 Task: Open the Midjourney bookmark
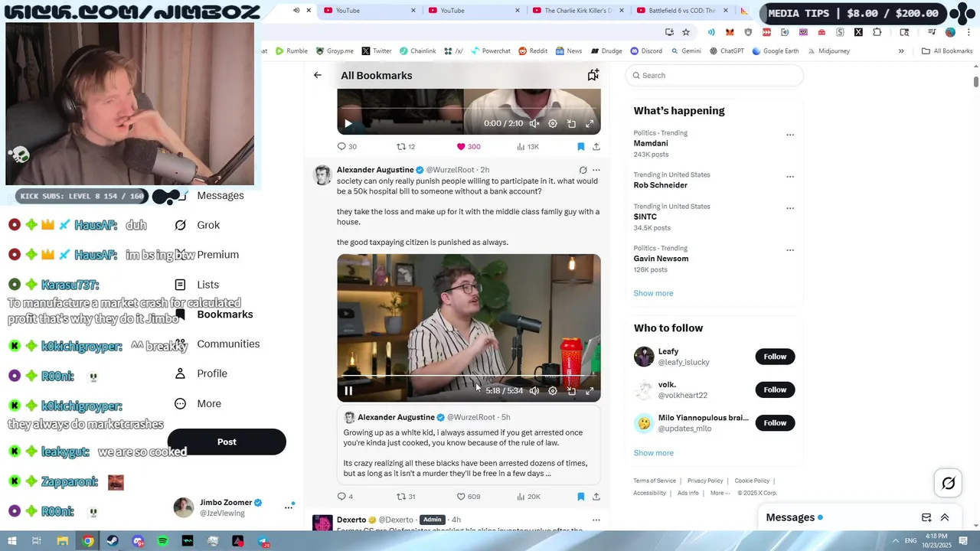(828, 51)
